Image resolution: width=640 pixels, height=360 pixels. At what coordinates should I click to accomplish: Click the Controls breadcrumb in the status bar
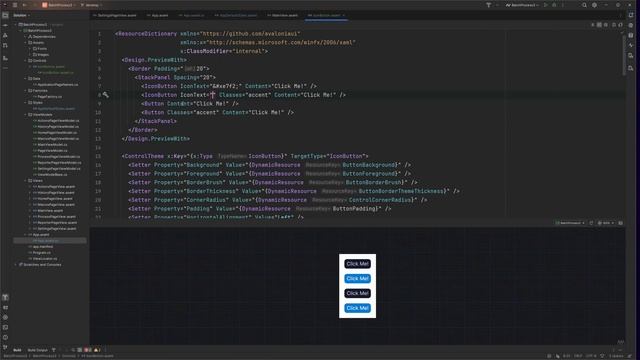pyautogui.click(x=69, y=356)
